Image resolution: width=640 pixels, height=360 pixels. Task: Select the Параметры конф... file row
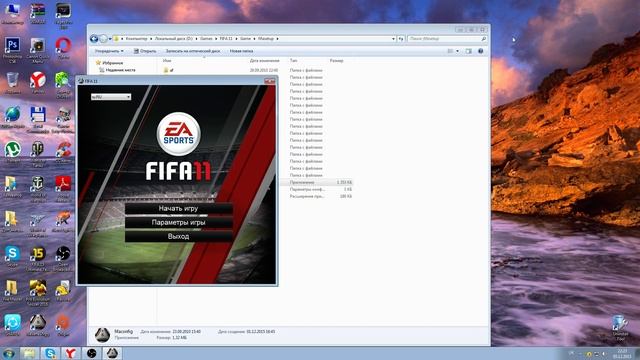(316, 189)
